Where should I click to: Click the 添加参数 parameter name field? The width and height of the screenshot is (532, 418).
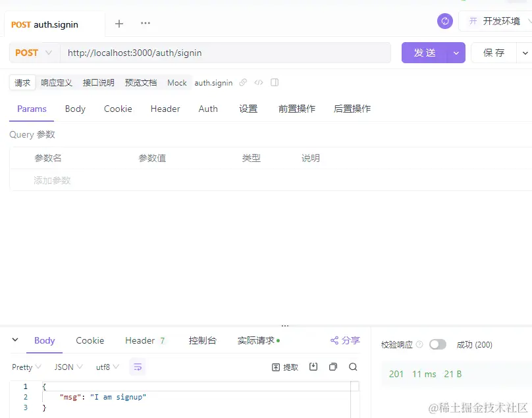click(52, 180)
